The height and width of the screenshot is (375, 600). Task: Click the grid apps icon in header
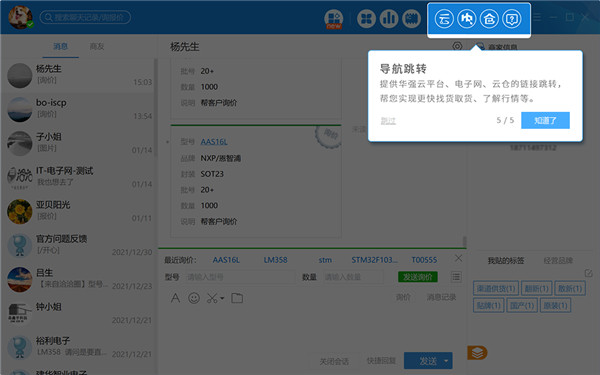point(366,18)
